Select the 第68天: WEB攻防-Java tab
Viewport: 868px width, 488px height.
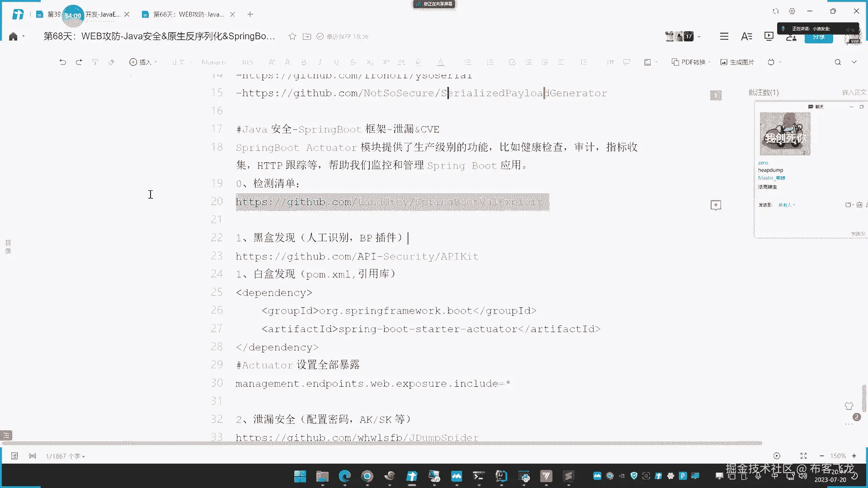[188, 14]
